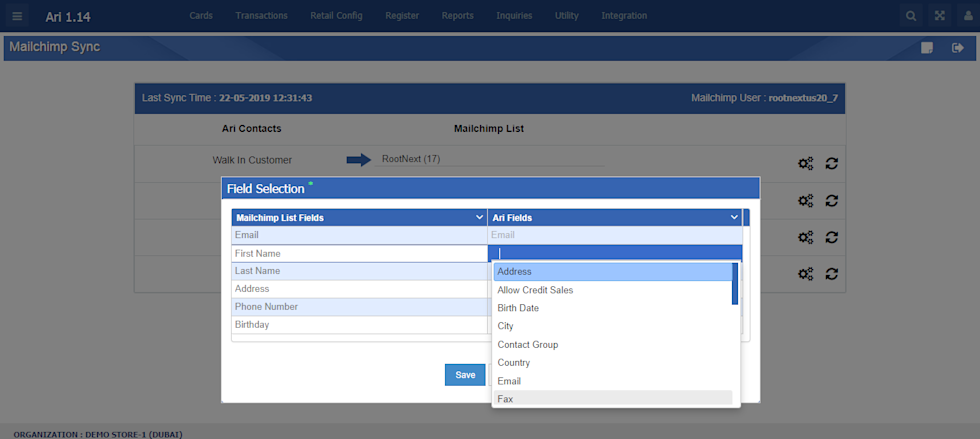Click the bottom row's sync icon
Screen dimensions: 980x439
point(831,273)
